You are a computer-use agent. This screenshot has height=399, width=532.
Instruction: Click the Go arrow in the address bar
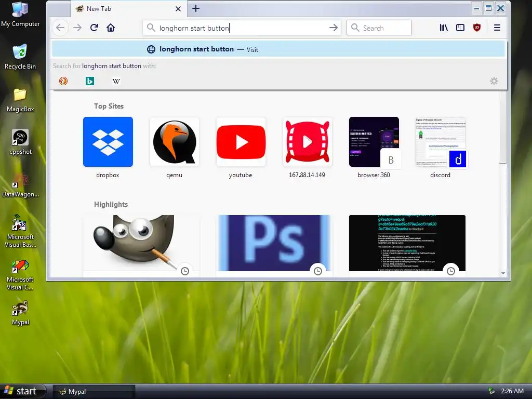tap(334, 28)
